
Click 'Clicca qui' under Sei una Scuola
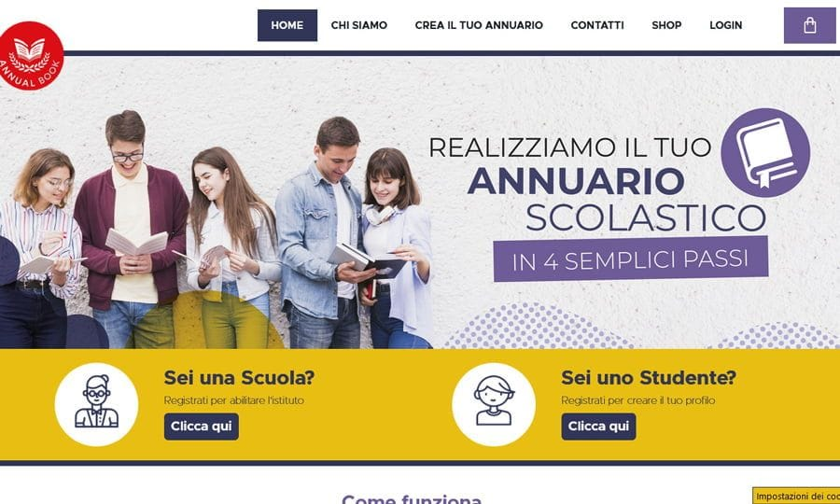202,427
